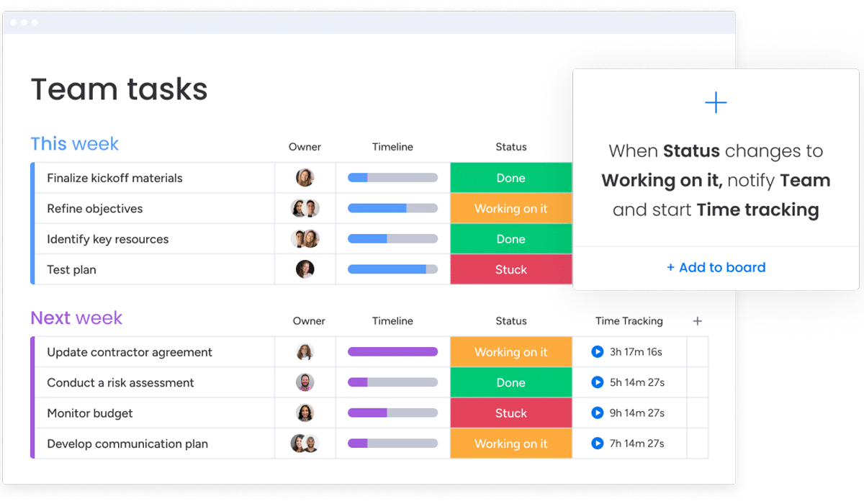
Task: Select the Time Tracking column header
Action: pyautogui.click(x=629, y=321)
